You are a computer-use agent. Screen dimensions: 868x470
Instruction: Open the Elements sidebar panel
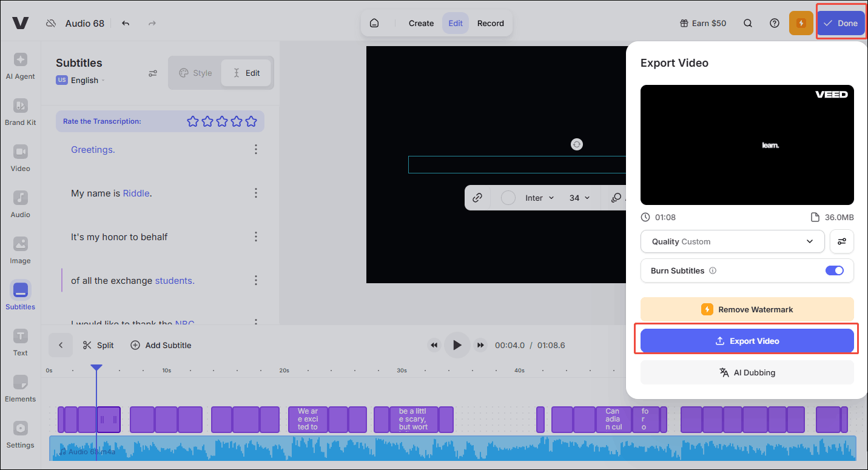pos(20,389)
